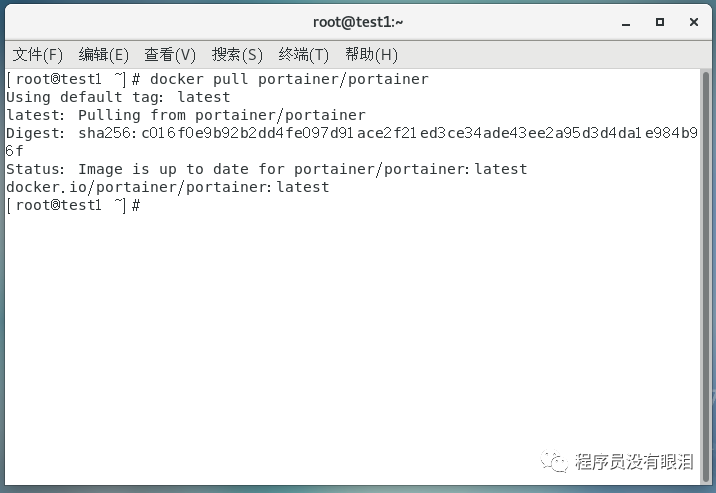
Task: Click the root@test1:~ title bar
Action: coord(358,22)
